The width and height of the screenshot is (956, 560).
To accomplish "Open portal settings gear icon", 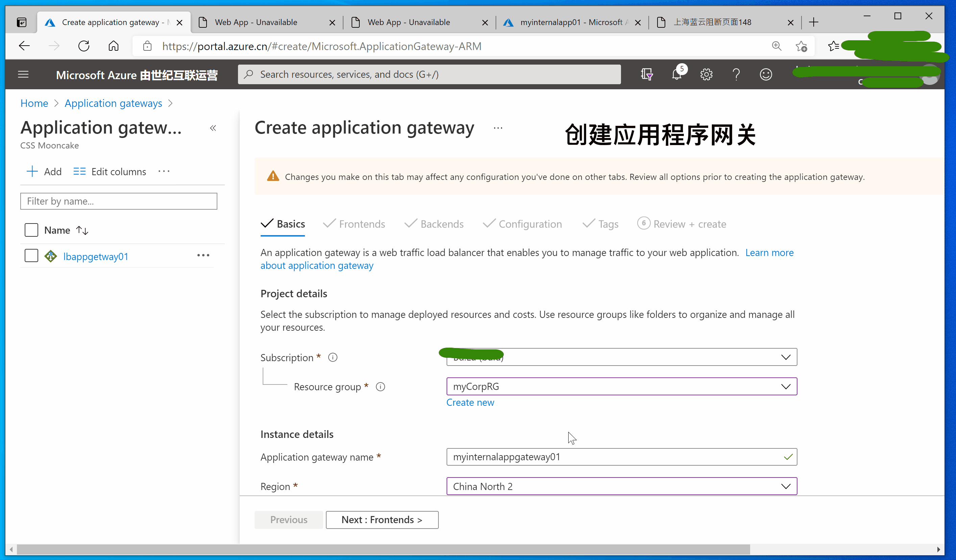I will pyautogui.click(x=706, y=74).
